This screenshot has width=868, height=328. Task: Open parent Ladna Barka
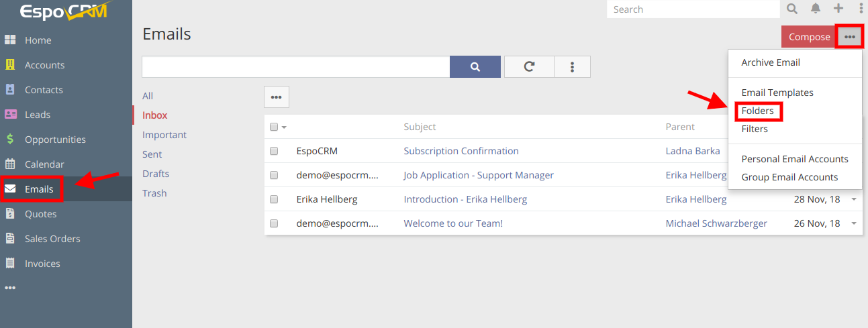point(693,151)
